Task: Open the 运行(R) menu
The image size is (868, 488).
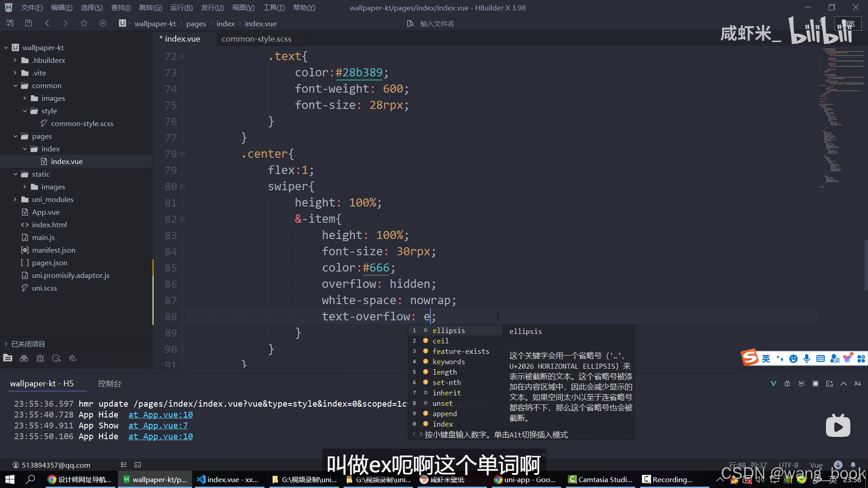Action: click(181, 8)
